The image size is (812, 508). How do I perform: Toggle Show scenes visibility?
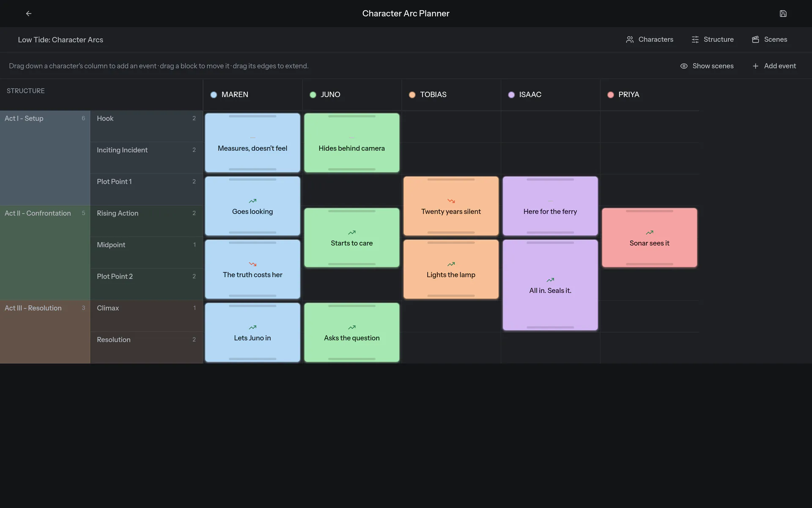coord(707,66)
